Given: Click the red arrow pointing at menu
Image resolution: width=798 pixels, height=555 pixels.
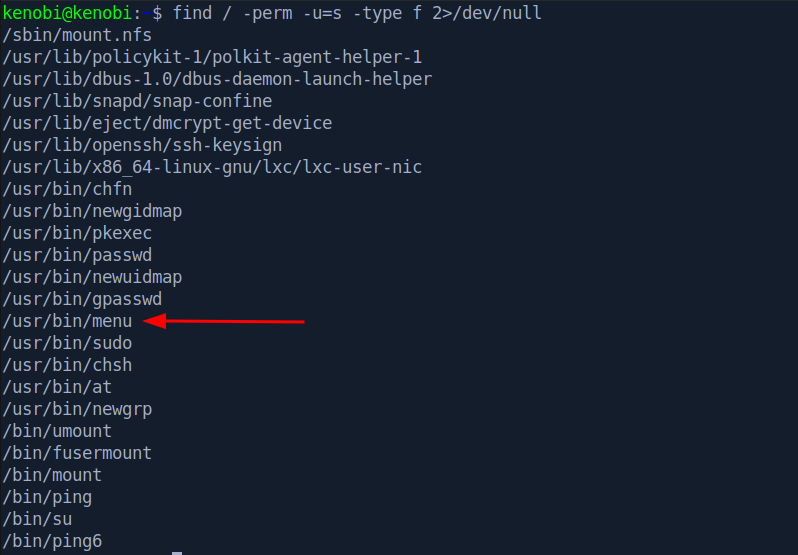Looking at the screenshot, I should pyautogui.click(x=224, y=322).
